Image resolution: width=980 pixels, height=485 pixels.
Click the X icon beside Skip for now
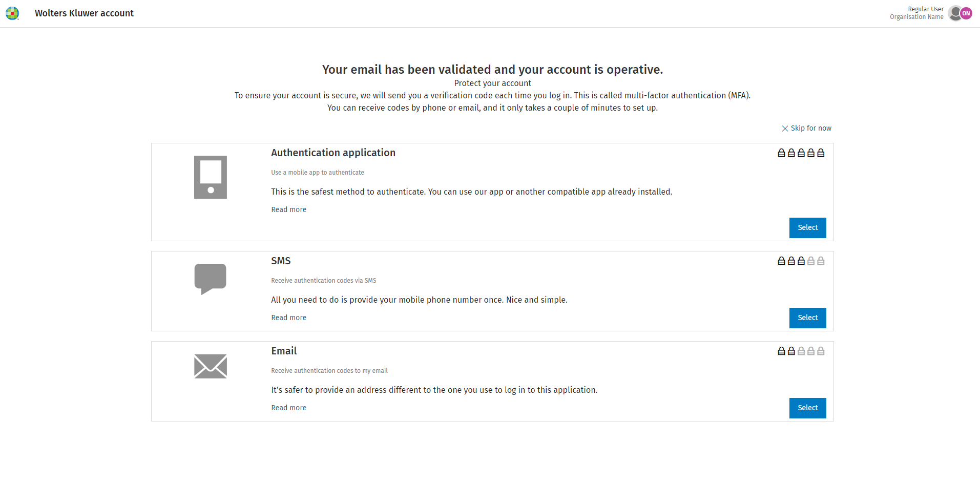pyautogui.click(x=785, y=129)
